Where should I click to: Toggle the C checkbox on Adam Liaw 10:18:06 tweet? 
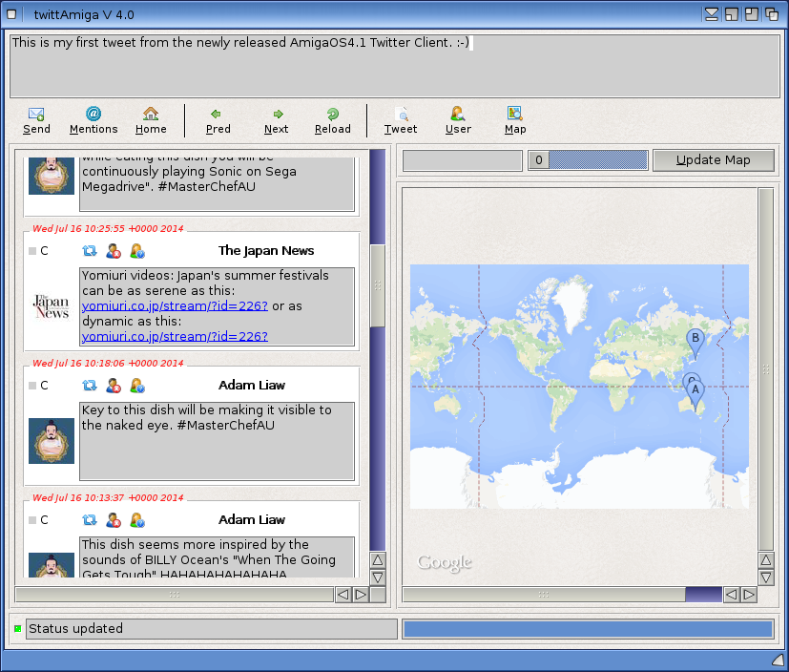tap(32, 386)
